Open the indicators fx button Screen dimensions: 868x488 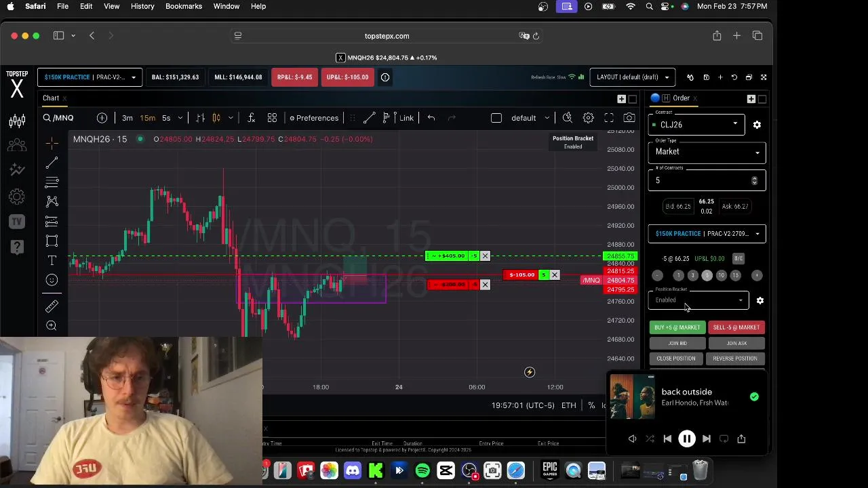pos(251,118)
